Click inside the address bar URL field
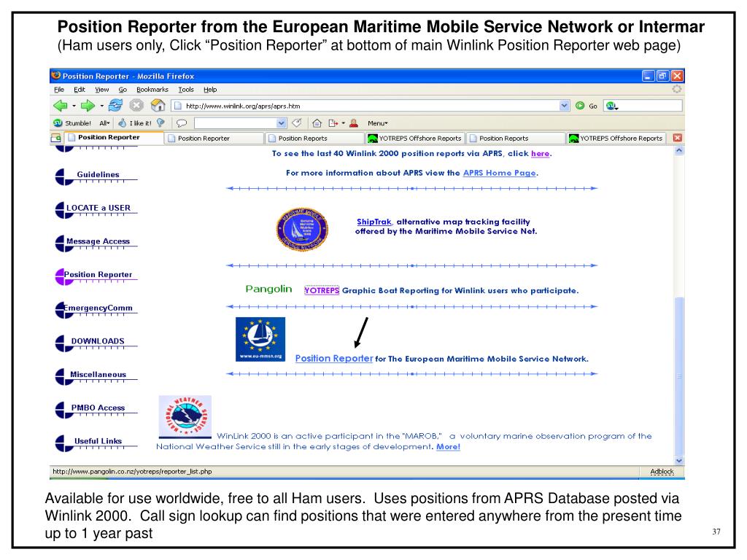The image size is (747, 560). (370, 106)
